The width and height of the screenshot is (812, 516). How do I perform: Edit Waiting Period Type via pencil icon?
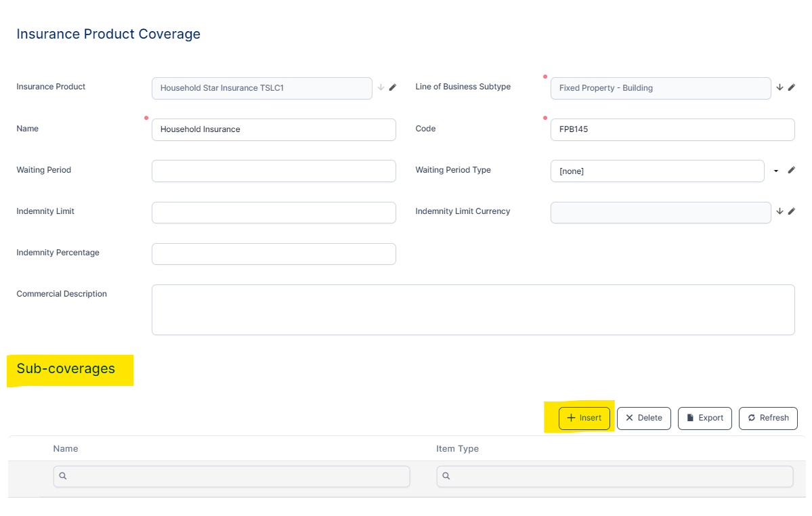pos(792,171)
